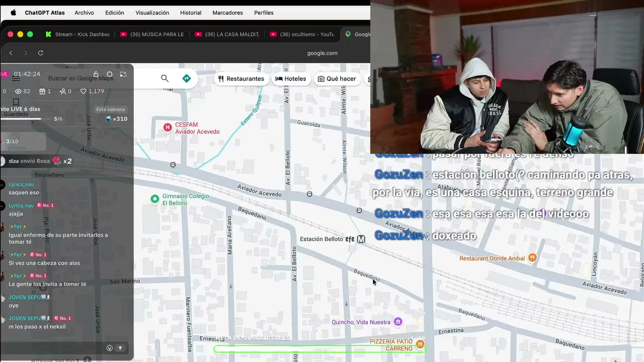Click the Quincho, Vida Nuestra marker

(398, 322)
